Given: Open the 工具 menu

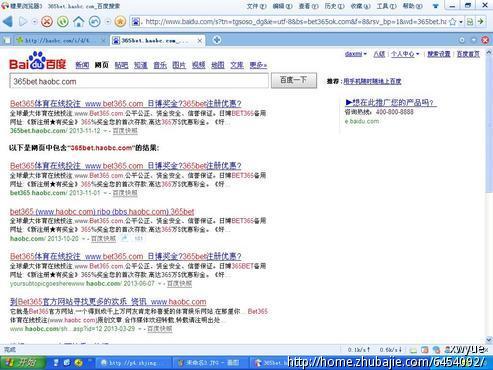Looking at the screenshot, I should [386, 6].
